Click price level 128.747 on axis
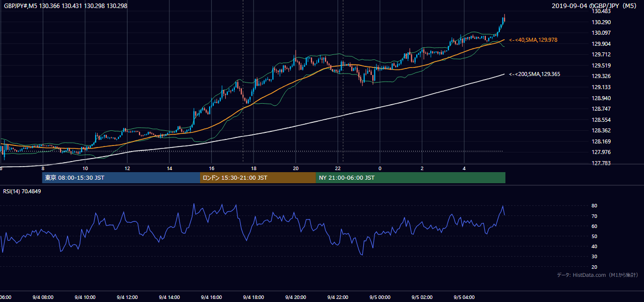 point(601,109)
